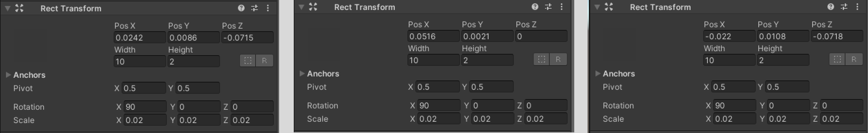The width and height of the screenshot is (868, 133).
Task: Open help for Rect Transform with Pos X 0.0242
Action: point(241,8)
